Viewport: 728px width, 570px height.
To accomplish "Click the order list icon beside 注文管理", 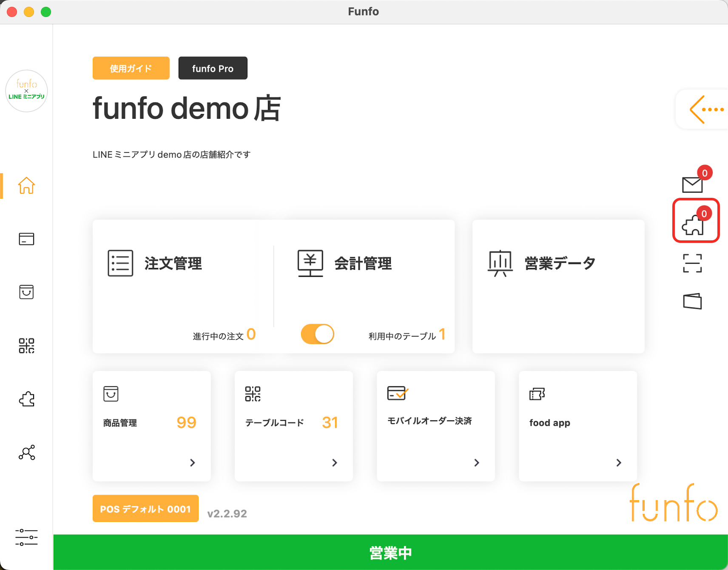I will (120, 263).
